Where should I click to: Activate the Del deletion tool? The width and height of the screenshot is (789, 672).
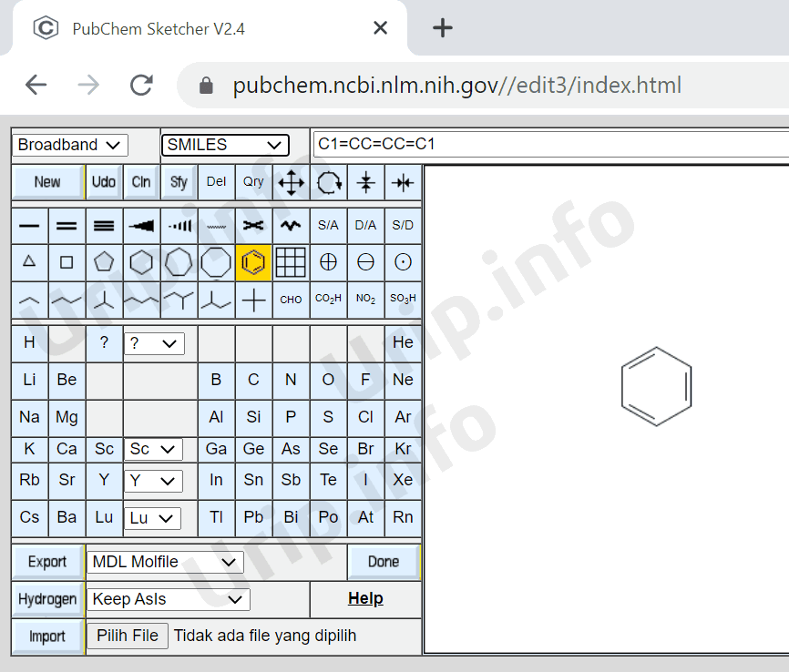[216, 181]
